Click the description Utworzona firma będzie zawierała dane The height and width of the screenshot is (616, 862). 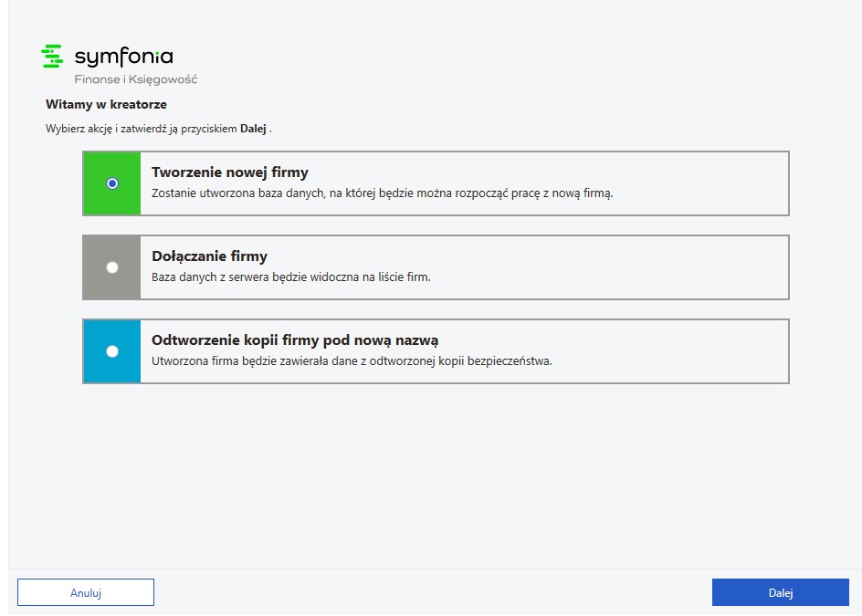(352, 361)
